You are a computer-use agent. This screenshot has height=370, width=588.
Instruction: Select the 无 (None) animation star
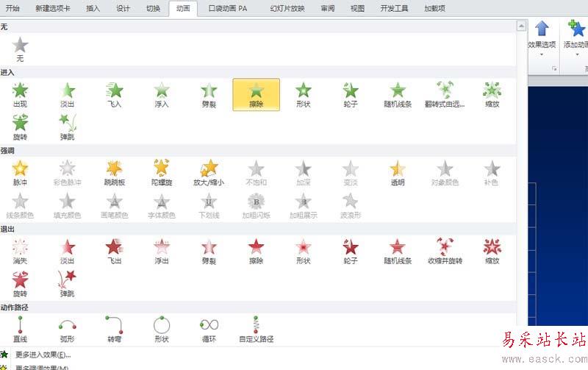(x=21, y=49)
